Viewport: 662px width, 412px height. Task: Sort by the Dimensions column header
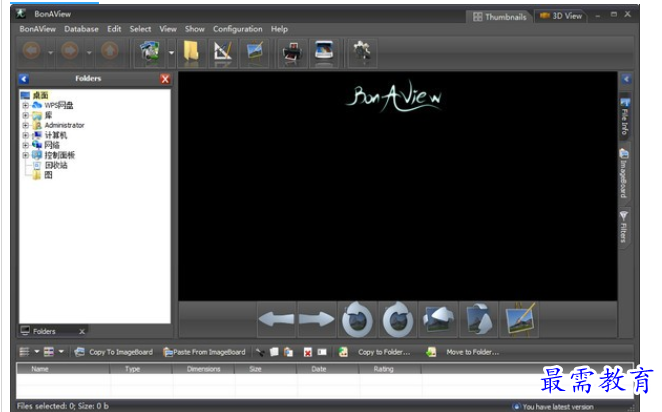[x=203, y=369]
